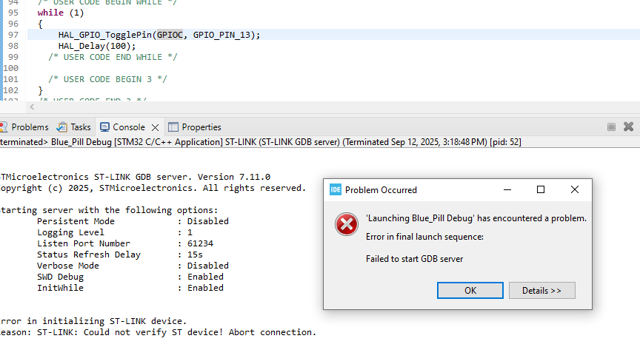This screenshot has height=364, width=640.
Task: Click 'USER CODE END WHILE' comment
Action: click(113, 57)
